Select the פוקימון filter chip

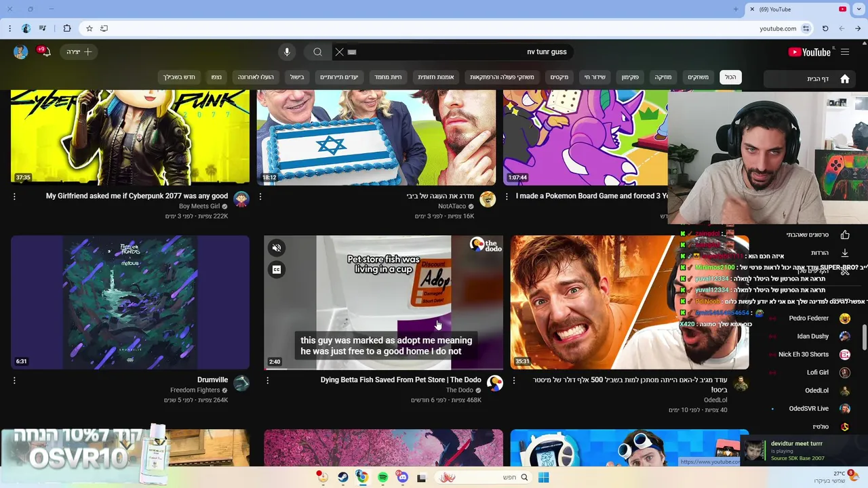[630, 77]
